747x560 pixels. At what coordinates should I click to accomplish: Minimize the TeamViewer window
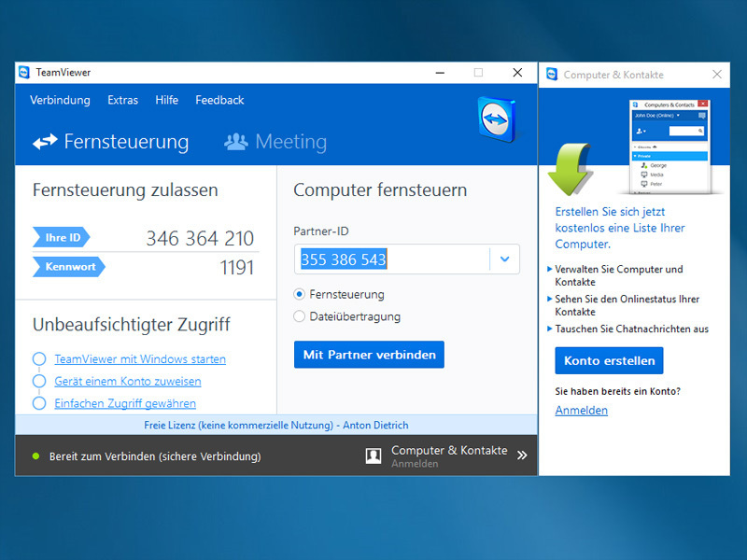coord(440,73)
